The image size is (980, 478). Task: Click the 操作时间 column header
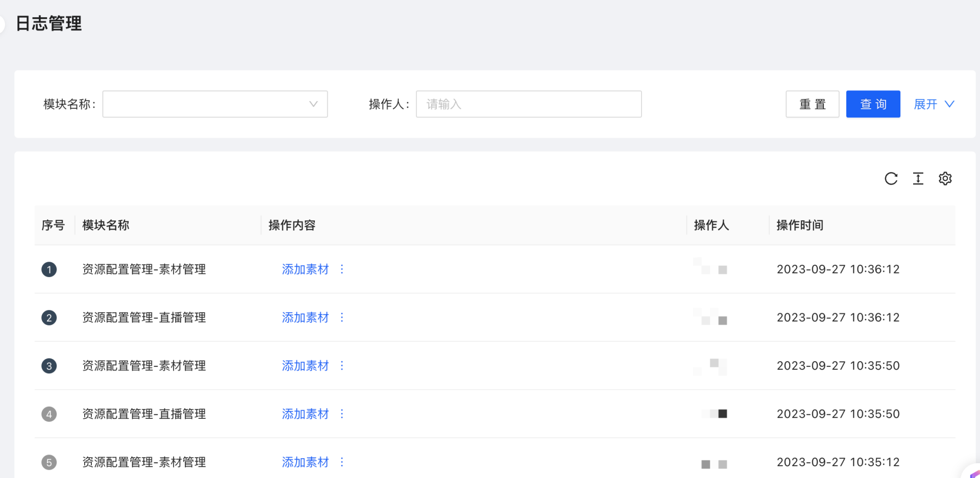point(799,225)
